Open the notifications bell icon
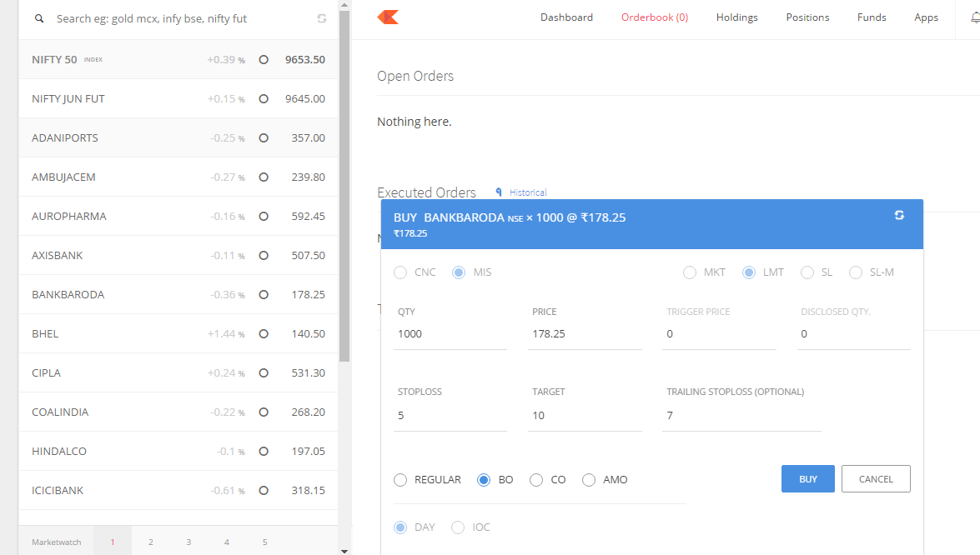Viewport: 980px width, 555px height. click(975, 18)
